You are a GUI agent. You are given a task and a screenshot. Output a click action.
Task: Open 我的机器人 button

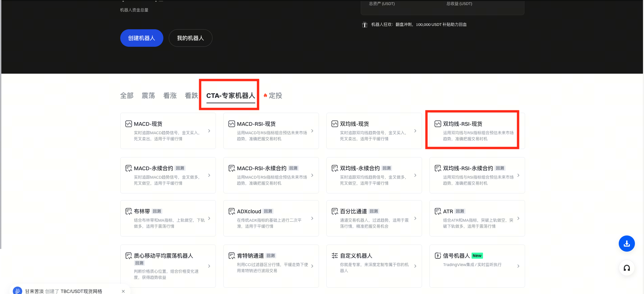point(190,38)
